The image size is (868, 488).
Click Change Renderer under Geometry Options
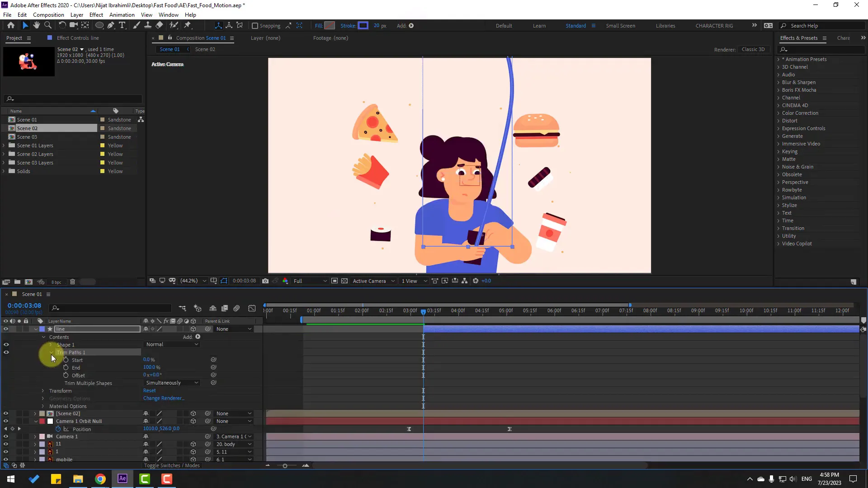pyautogui.click(x=164, y=398)
